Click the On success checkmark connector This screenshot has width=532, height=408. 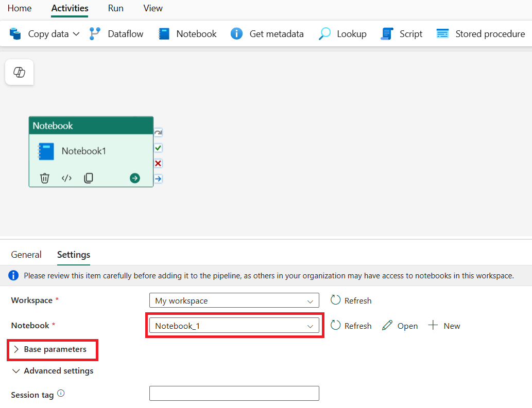click(158, 148)
